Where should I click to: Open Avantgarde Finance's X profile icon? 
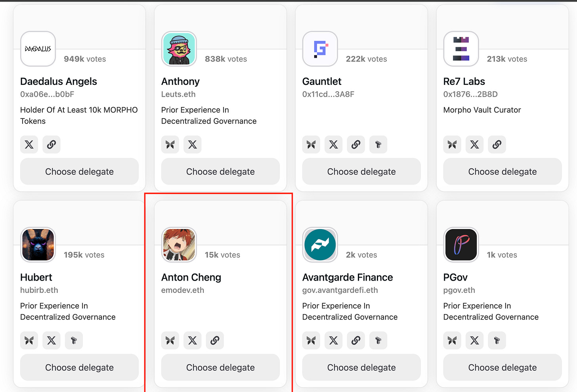point(334,340)
